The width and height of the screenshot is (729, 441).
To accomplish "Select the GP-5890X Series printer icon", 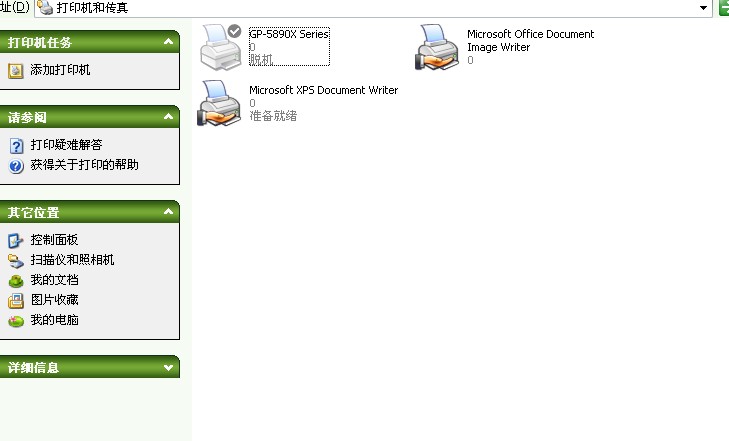I will tap(221, 47).
